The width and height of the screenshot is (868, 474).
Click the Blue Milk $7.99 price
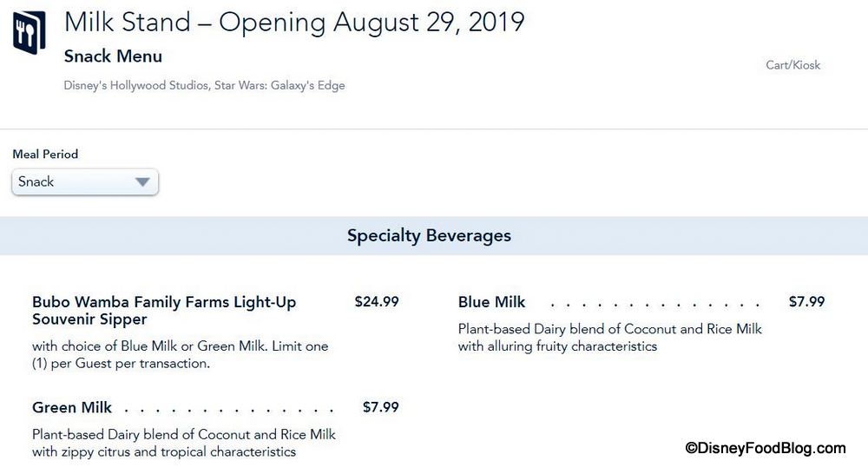(806, 302)
